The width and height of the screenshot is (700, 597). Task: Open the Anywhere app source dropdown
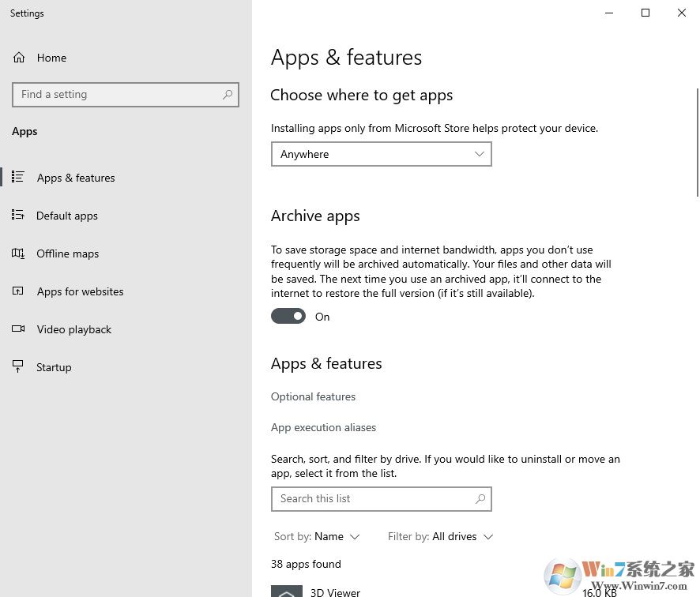381,154
